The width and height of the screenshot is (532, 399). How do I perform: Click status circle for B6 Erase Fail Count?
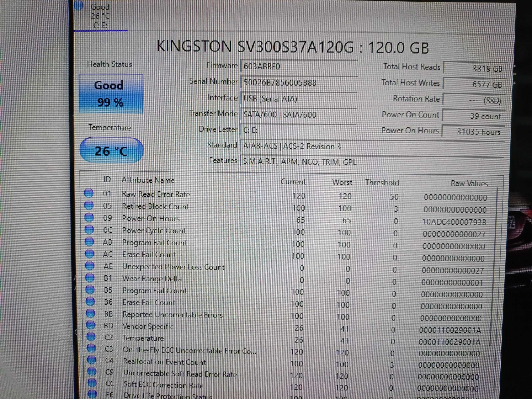[x=90, y=301]
